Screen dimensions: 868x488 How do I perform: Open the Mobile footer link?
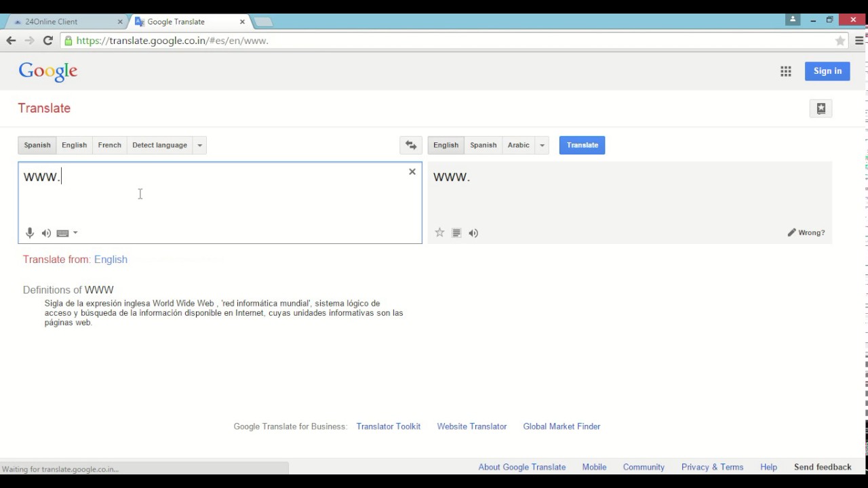point(594,467)
